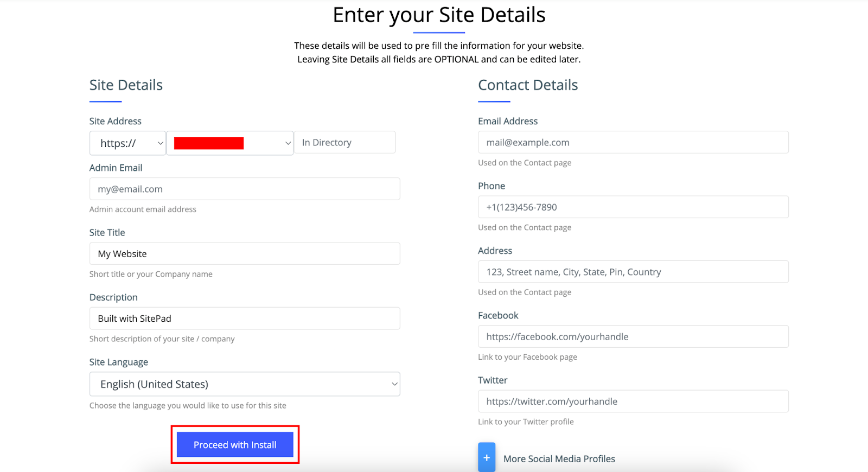The image size is (868, 472).
Task: Open the Site Language dropdown
Action: (x=245, y=384)
